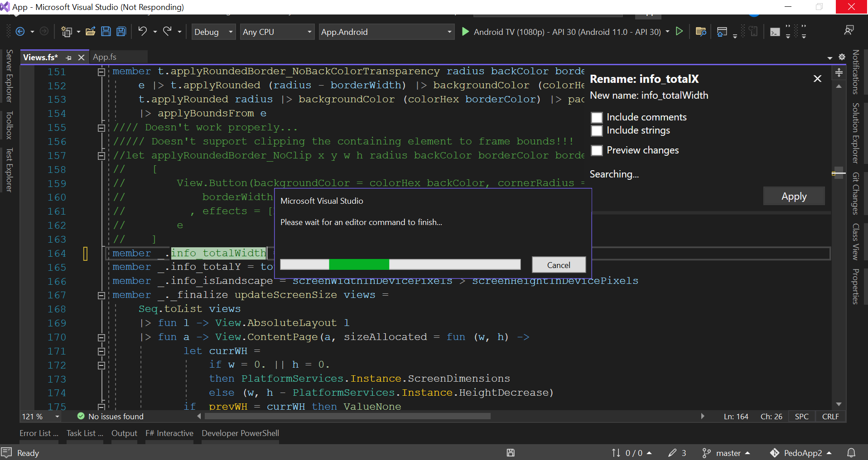Cancel the waiting editor command dialog

point(559,265)
